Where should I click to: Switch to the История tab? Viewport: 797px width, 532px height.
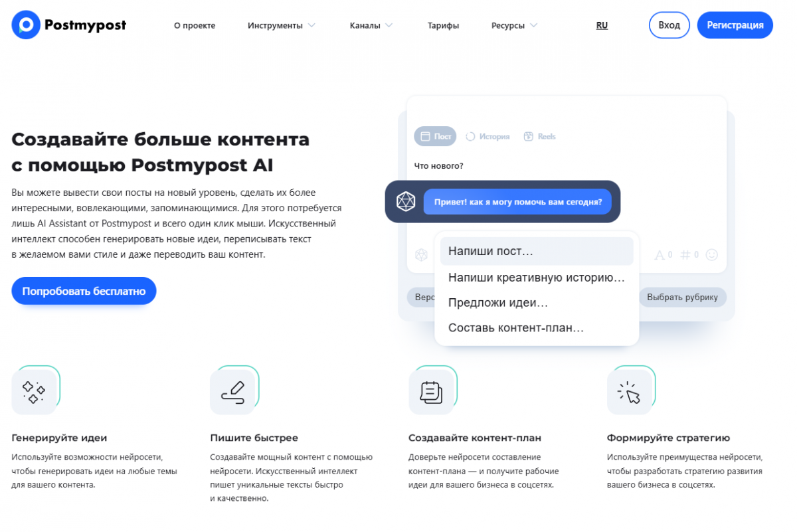487,136
